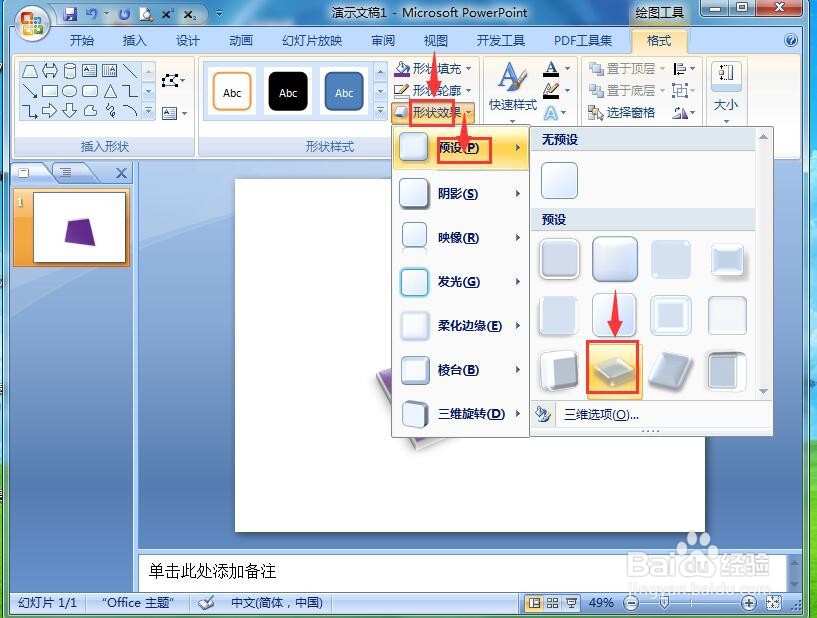This screenshot has width=817, height=618.
Task: Apply subscript from quick access toolbar
Action: 190,15
